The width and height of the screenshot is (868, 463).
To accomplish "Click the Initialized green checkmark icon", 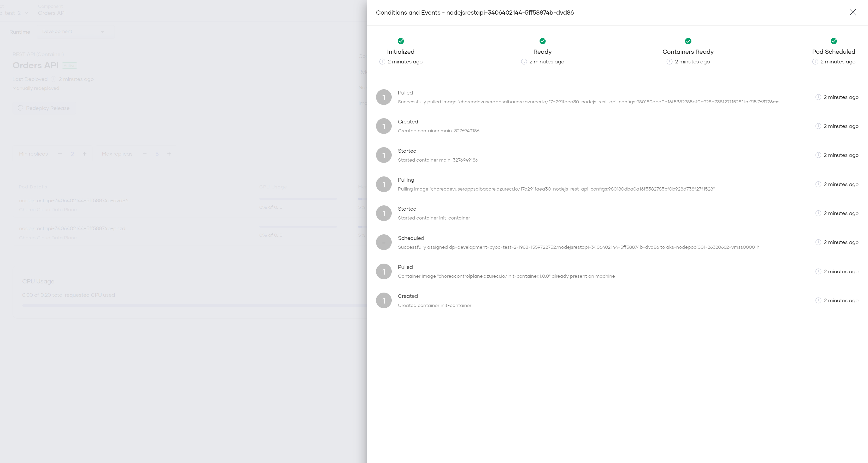I will point(401,41).
